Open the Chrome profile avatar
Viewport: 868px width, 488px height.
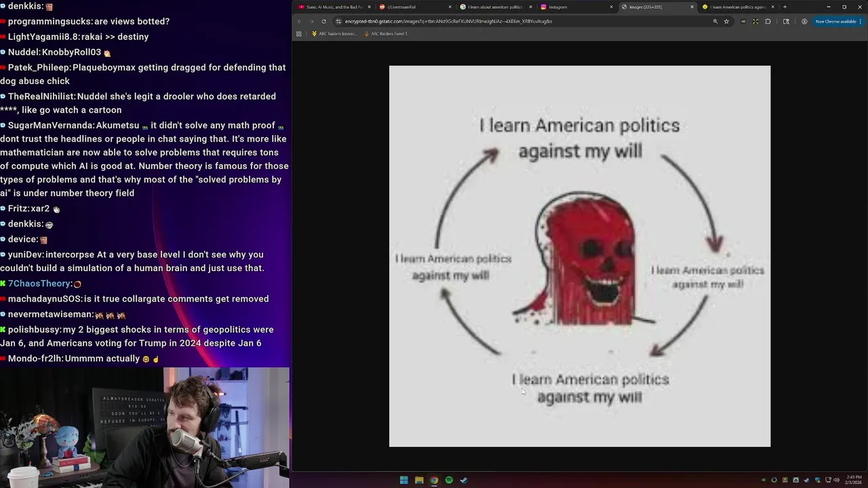click(804, 21)
